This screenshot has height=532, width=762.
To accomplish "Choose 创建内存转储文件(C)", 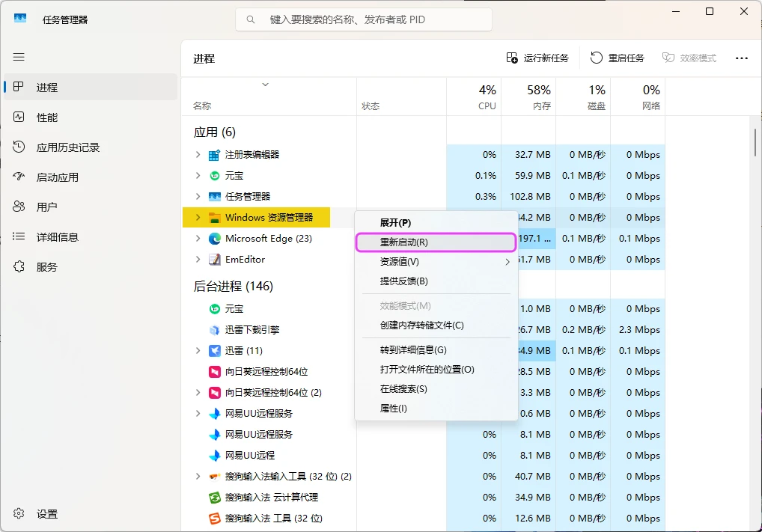I will (x=436, y=325).
